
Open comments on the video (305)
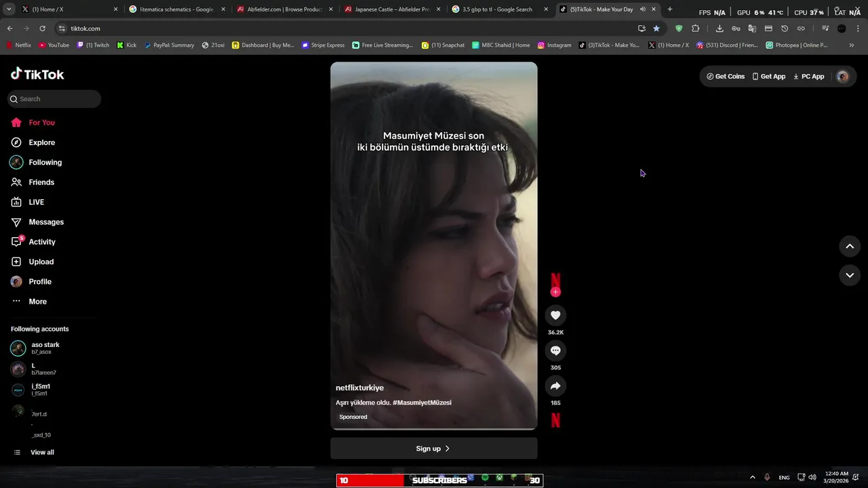pos(555,350)
